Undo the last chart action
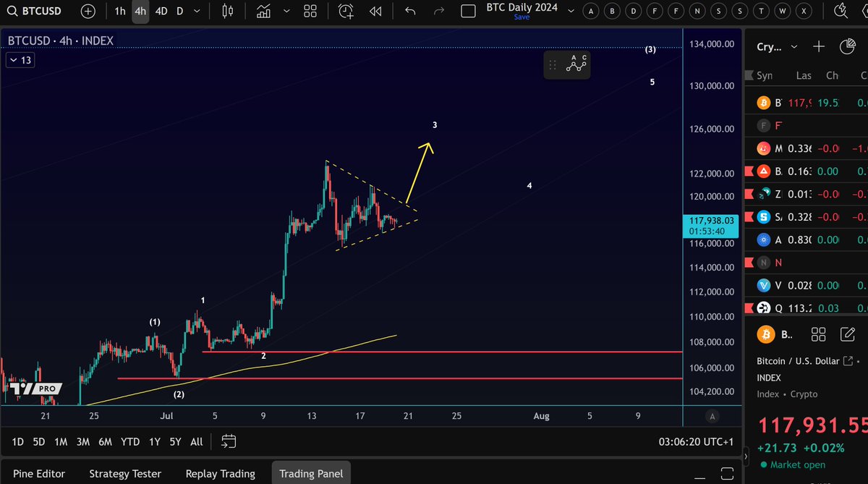Screen dimensions: 868x484 point(411,12)
